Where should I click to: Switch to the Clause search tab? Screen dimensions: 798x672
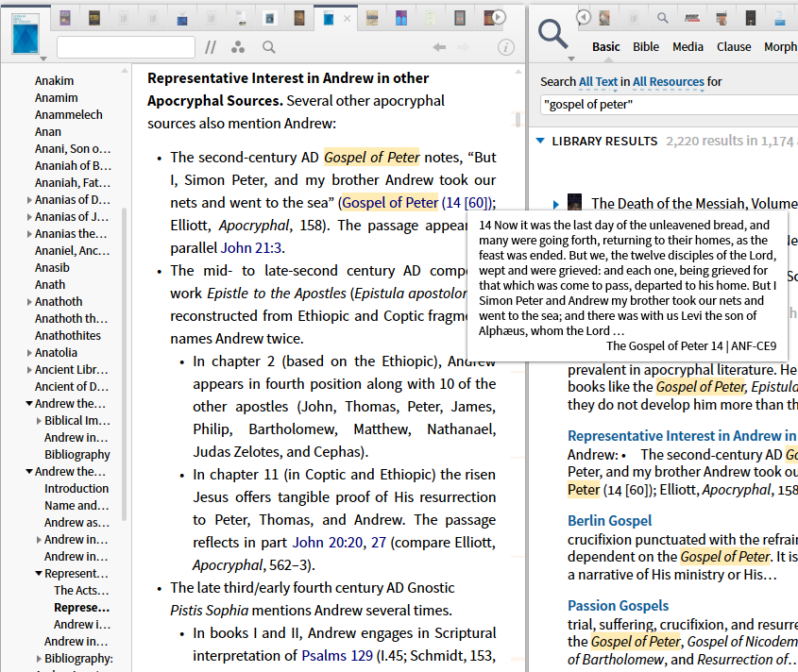(734, 47)
